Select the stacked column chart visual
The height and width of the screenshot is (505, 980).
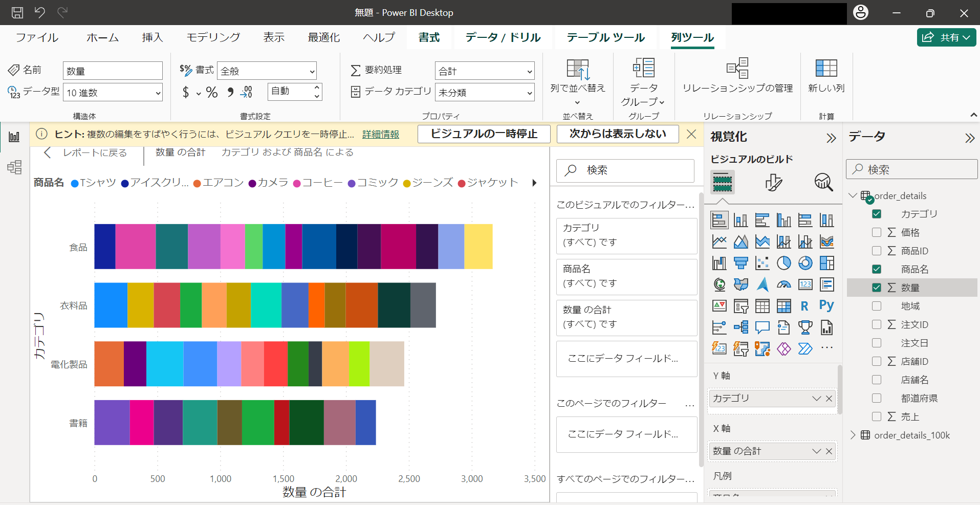[741, 220]
